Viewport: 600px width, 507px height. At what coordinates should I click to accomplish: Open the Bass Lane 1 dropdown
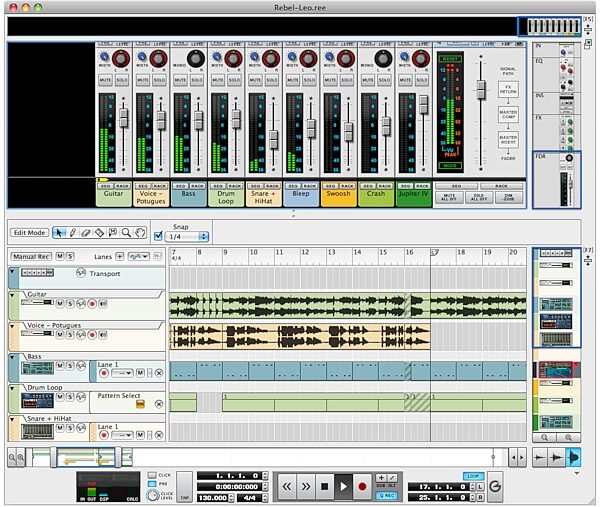[122, 373]
